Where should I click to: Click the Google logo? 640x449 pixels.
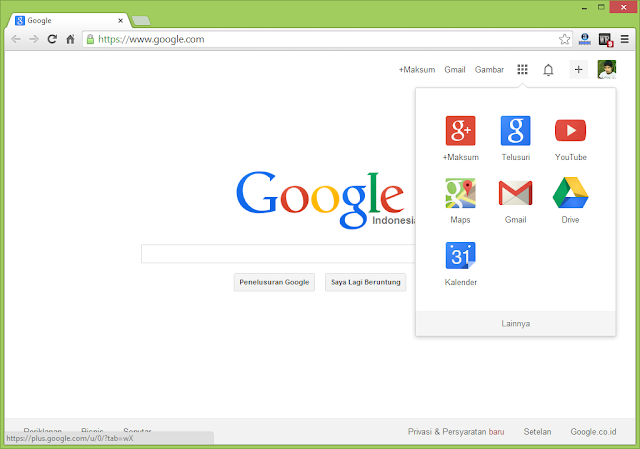[320, 199]
